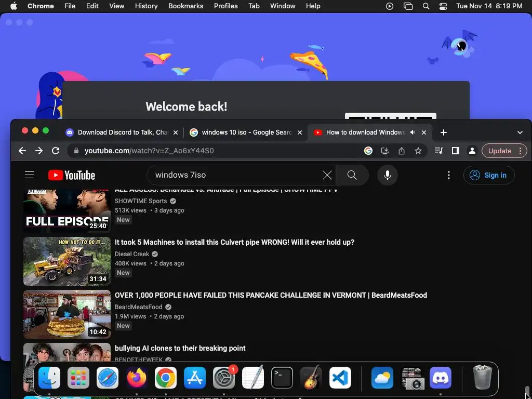Open Control Center in menu bar

[443, 6]
